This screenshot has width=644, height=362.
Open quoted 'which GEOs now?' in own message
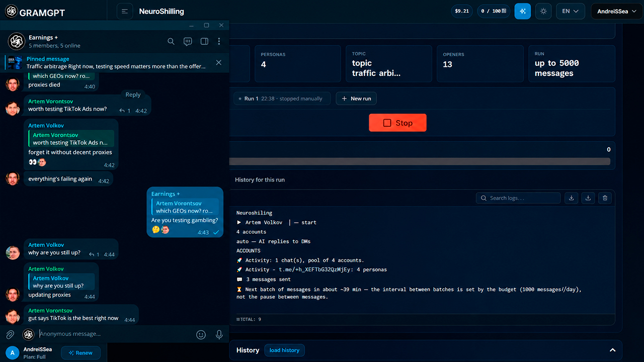coord(185,207)
